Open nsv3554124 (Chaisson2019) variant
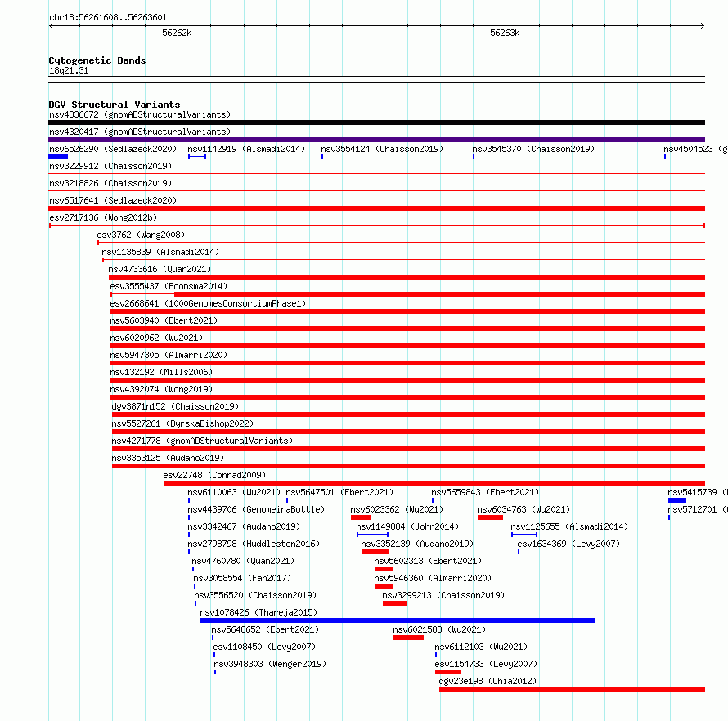728x721 pixels. pyautogui.click(x=382, y=149)
